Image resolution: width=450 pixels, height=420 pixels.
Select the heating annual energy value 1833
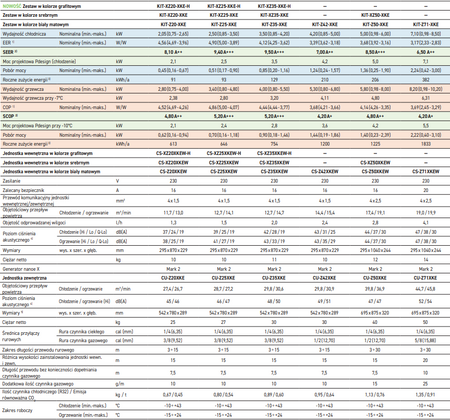click(426, 144)
